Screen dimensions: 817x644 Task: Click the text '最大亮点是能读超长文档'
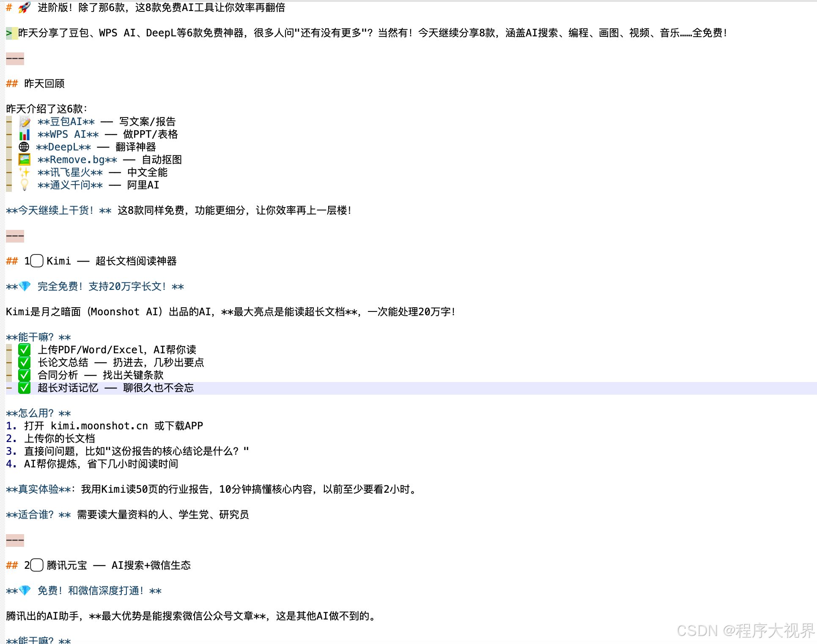coord(290,312)
